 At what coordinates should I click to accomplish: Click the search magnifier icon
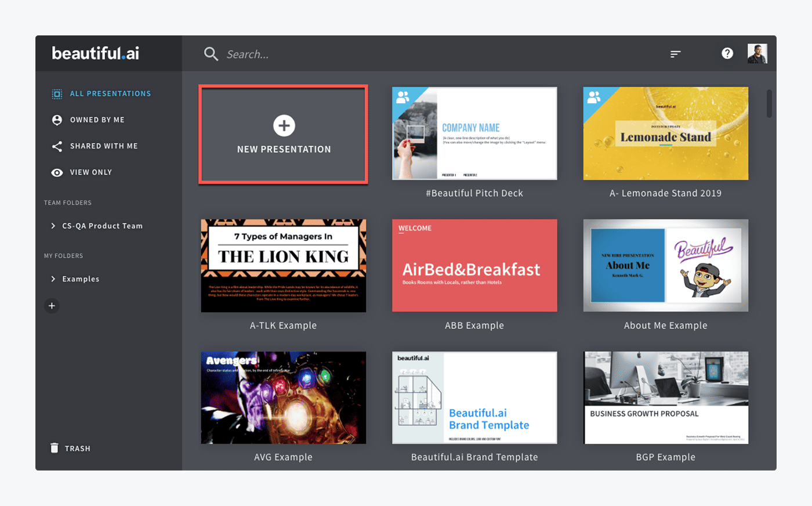(211, 54)
